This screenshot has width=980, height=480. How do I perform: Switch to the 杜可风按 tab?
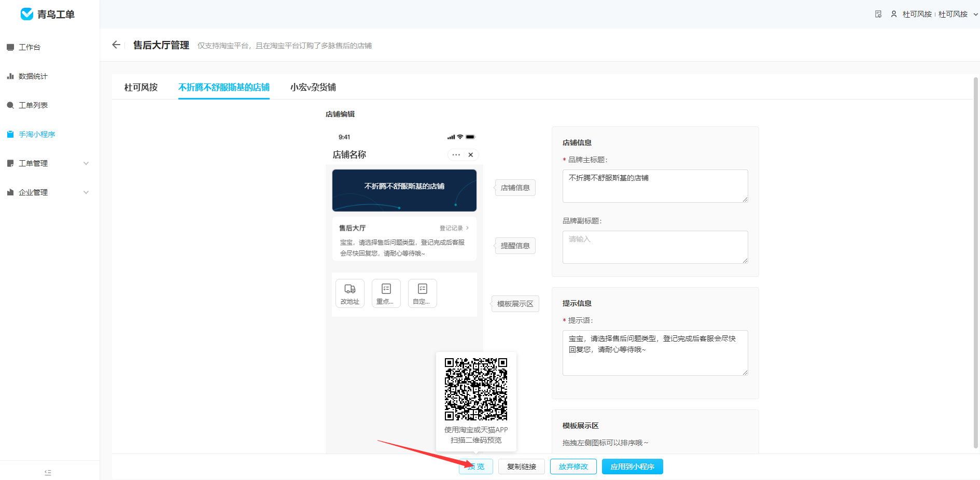[x=141, y=87]
